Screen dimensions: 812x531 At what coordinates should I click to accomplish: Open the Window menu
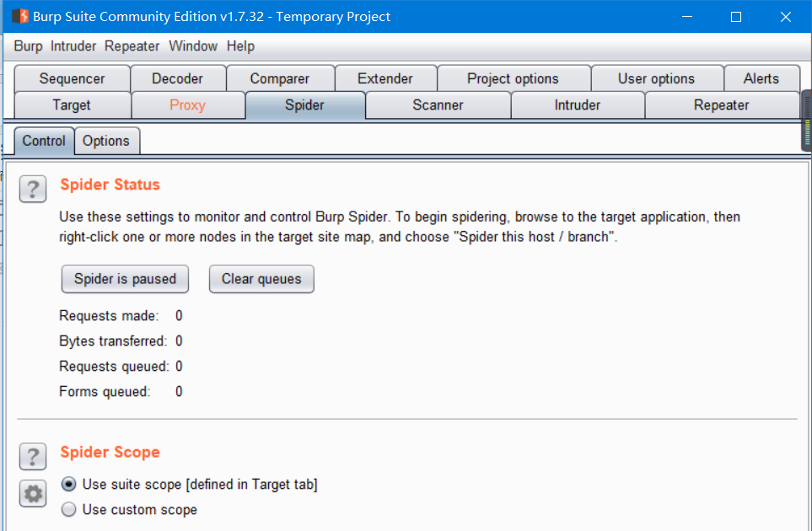pos(193,46)
